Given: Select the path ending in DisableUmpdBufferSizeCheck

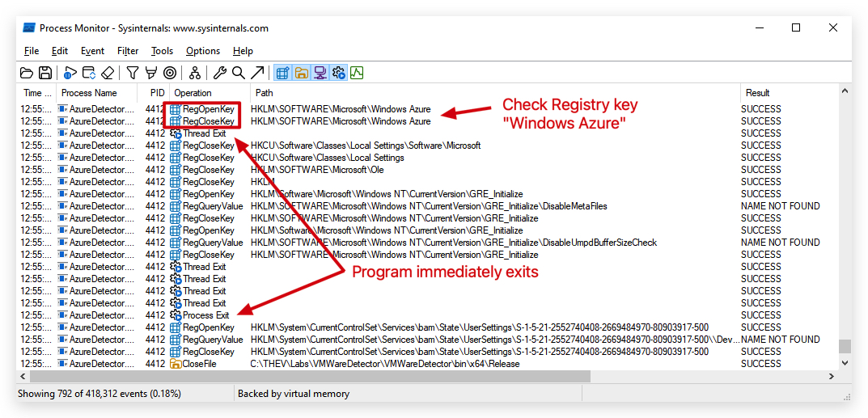Looking at the screenshot, I should [x=454, y=243].
